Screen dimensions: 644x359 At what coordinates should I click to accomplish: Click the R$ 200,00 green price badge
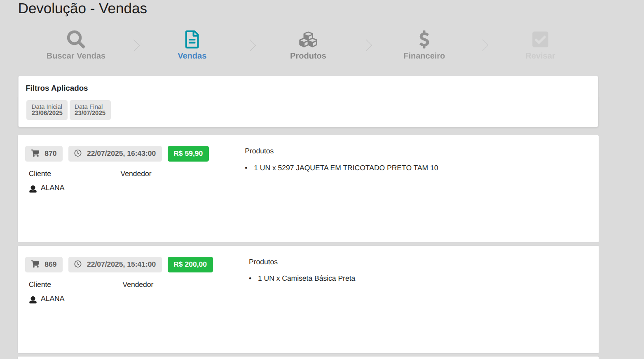click(190, 265)
